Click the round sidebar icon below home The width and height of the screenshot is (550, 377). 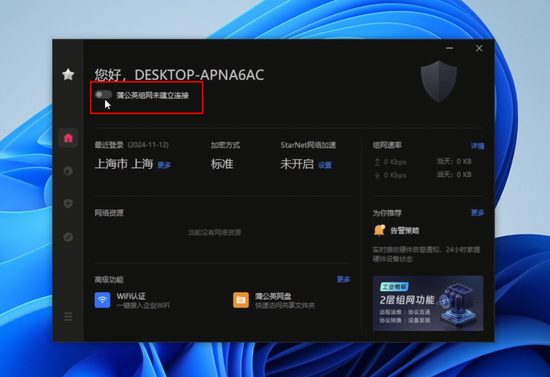click(x=68, y=171)
